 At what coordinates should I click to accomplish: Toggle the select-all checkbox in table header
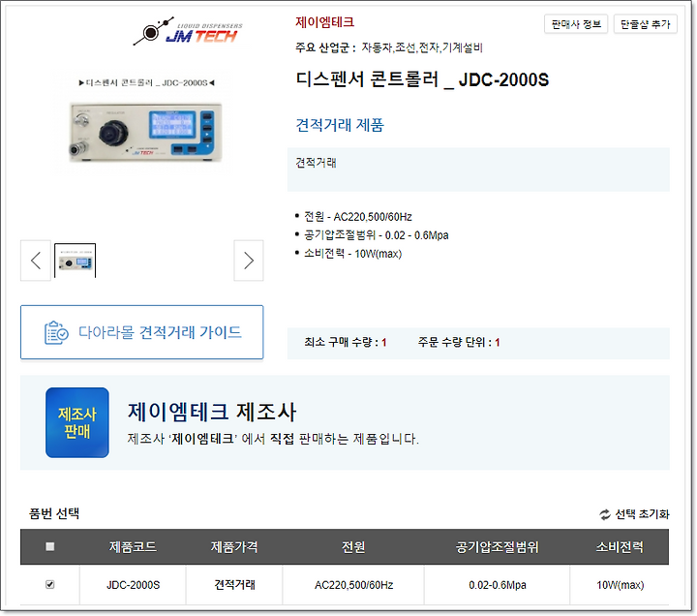50,546
